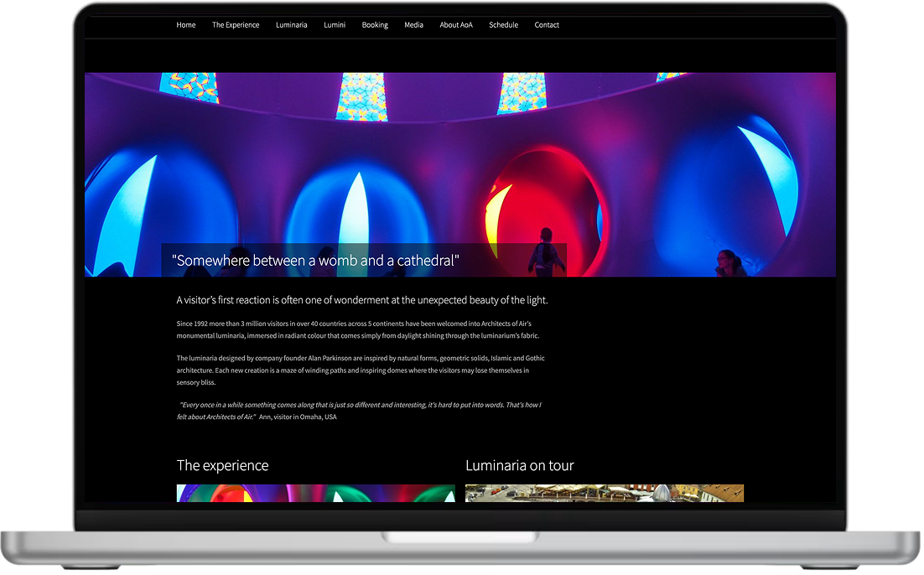This screenshot has height=575, width=924.
Task: Open "Luminaria on tour" section heading
Action: click(520, 465)
